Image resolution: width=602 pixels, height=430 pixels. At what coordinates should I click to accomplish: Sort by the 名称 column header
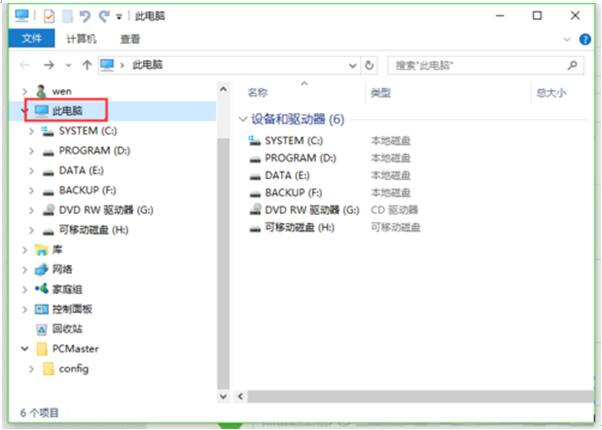258,93
